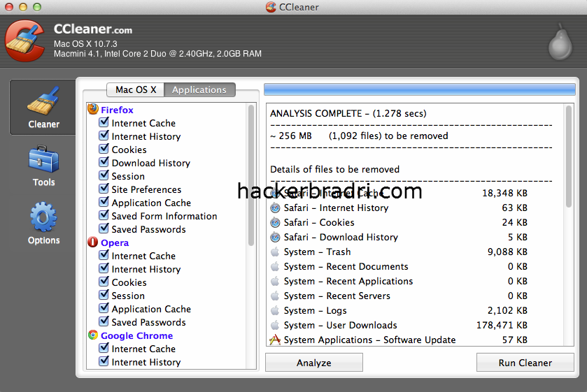Click the Firefox browser icon
The width and height of the screenshot is (587, 392).
pos(93,109)
